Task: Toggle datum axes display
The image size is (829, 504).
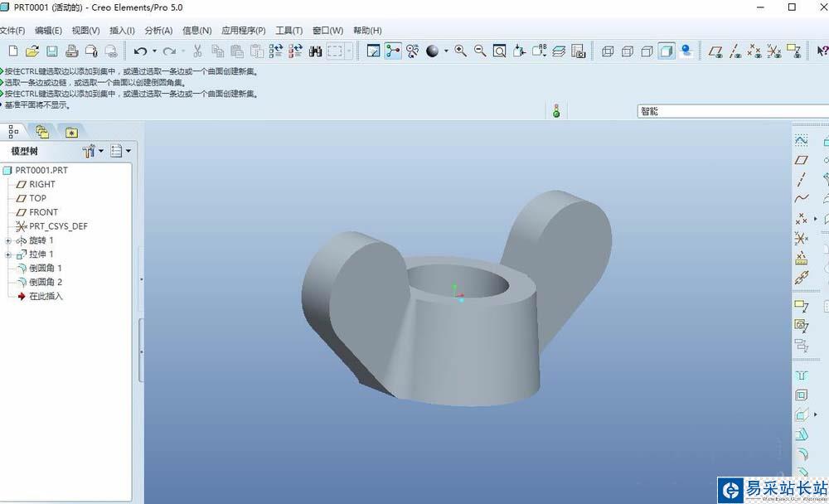Action: coord(735,51)
